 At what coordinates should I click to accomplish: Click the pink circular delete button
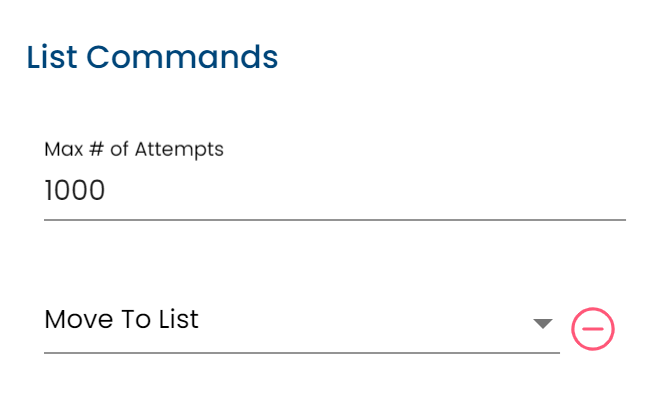[593, 329]
